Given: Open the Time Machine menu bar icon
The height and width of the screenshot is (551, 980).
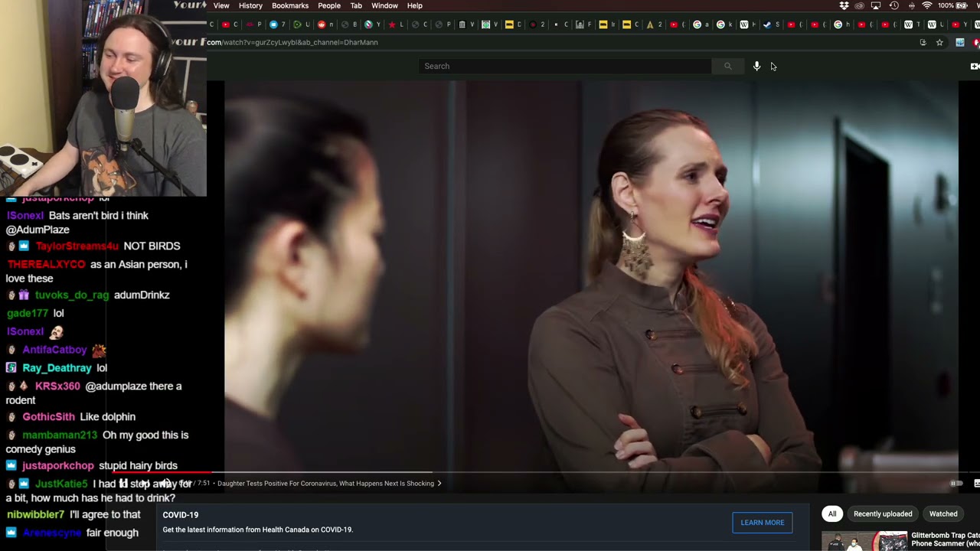Looking at the screenshot, I should (893, 5).
